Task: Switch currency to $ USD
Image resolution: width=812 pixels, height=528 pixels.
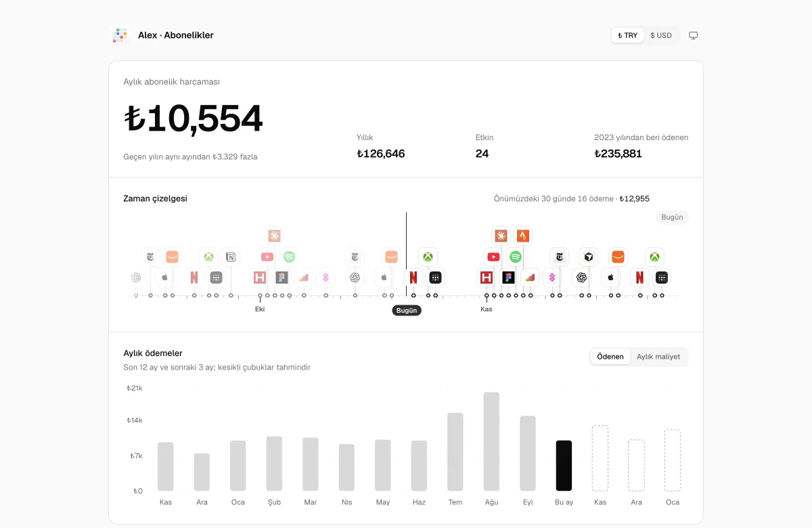Action: click(661, 35)
